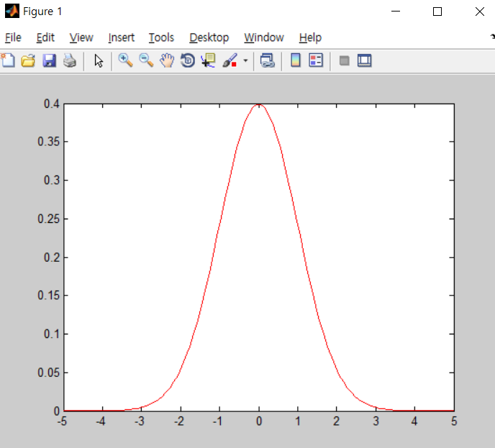Click the x-axis label -5
The width and height of the screenshot is (495, 448).
[62, 421]
